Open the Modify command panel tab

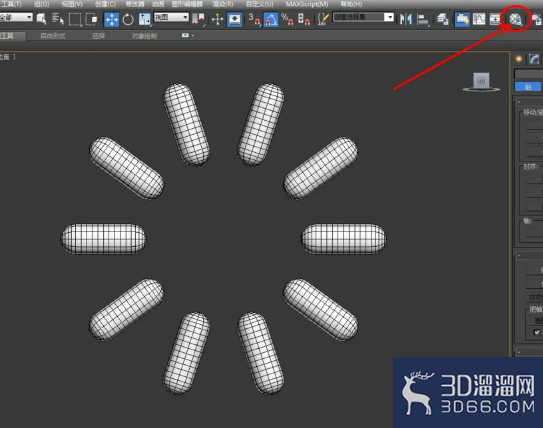click(534, 59)
